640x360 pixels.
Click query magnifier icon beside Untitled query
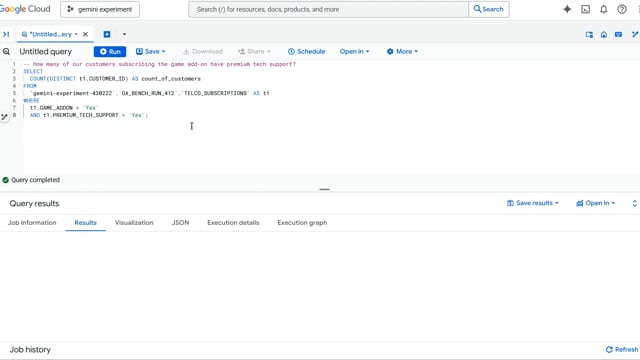6,51
